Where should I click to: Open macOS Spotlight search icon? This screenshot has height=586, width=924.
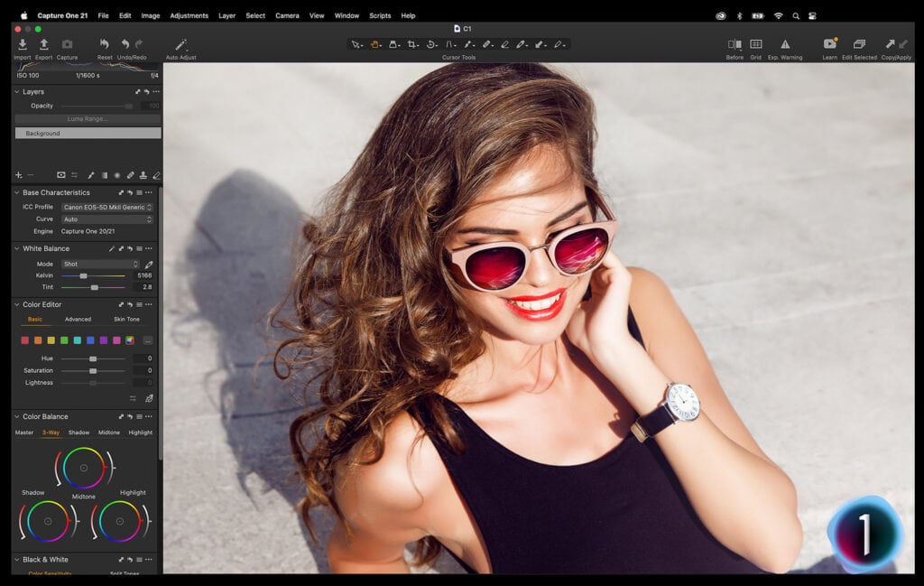[x=796, y=16]
